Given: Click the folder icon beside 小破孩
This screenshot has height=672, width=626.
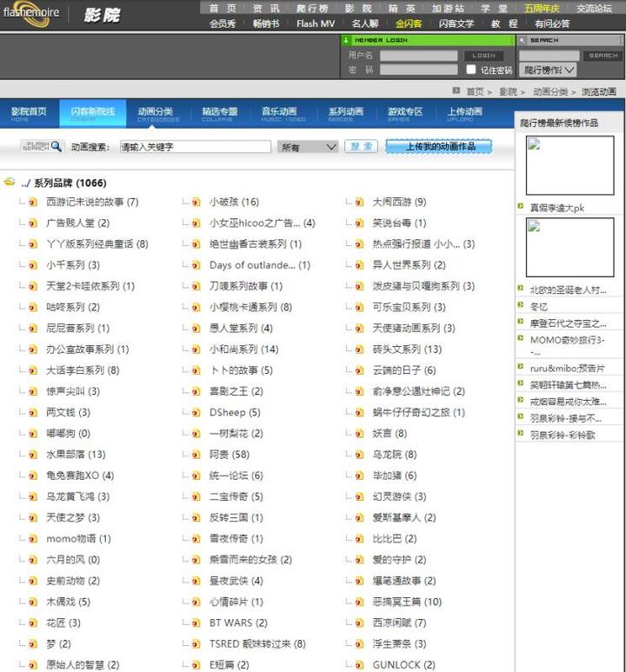Looking at the screenshot, I should pos(196,203).
